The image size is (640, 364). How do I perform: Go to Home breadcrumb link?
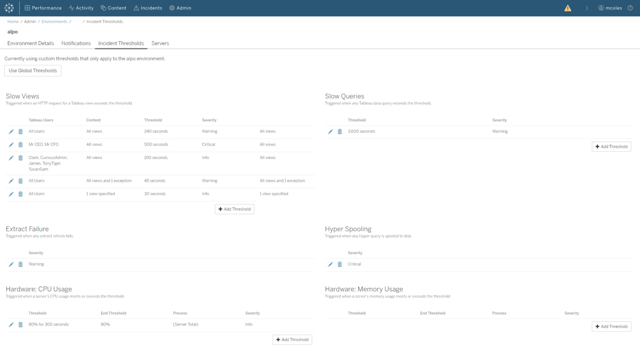pos(13,21)
